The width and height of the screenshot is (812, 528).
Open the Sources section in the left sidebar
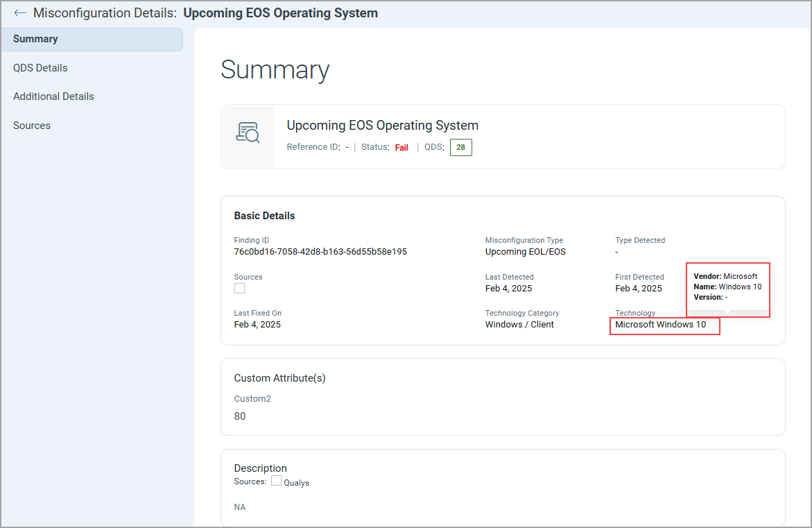click(x=32, y=126)
